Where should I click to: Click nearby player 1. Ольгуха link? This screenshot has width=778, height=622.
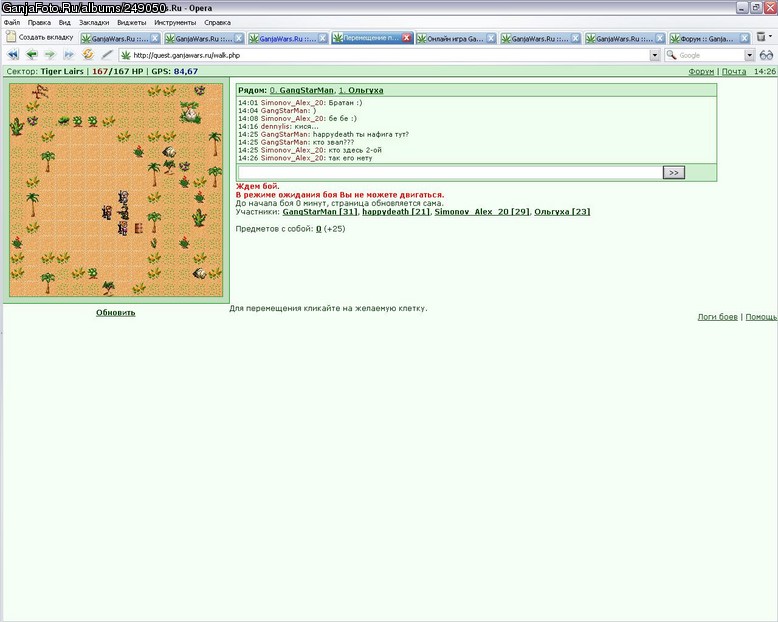361,90
